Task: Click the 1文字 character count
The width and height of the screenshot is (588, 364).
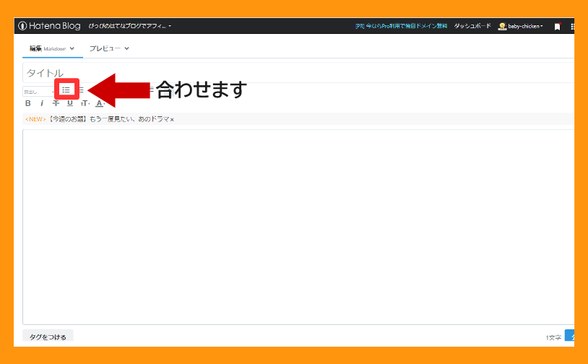Action: coord(553,337)
